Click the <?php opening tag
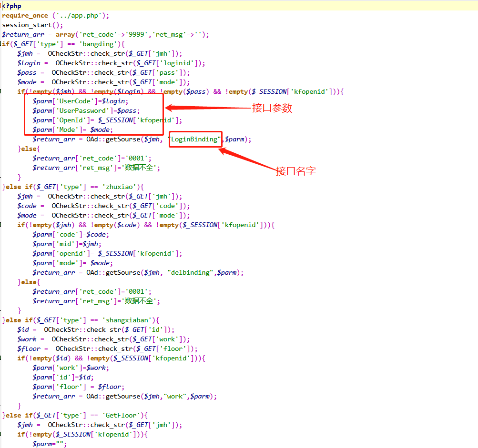478x448 pixels. point(11,6)
